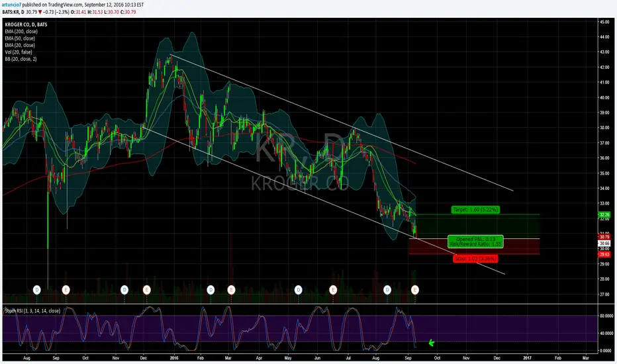This screenshot has height=364, width=617.
Task: Select the Stoch RSI (3, 3, 14, 14, close) label
Action: coord(32,311)
